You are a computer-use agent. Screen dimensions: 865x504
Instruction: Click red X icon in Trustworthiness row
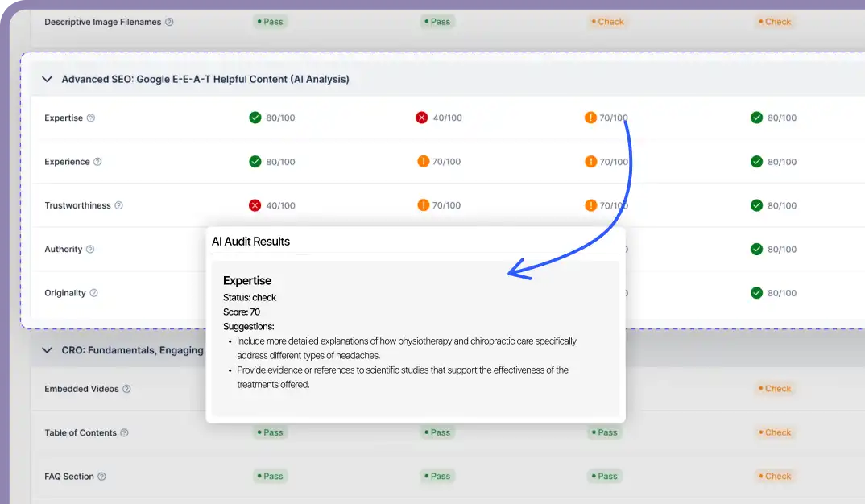(255, 205)
